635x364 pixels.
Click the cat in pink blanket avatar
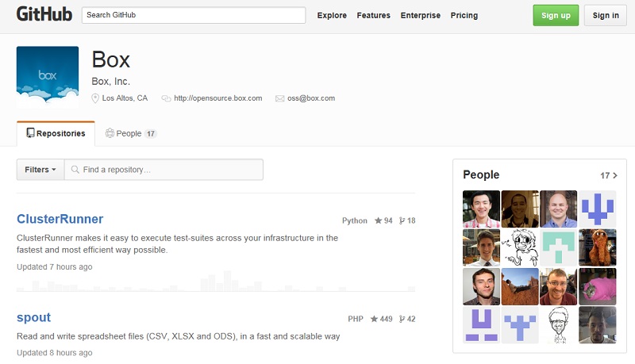coord(598,286)
